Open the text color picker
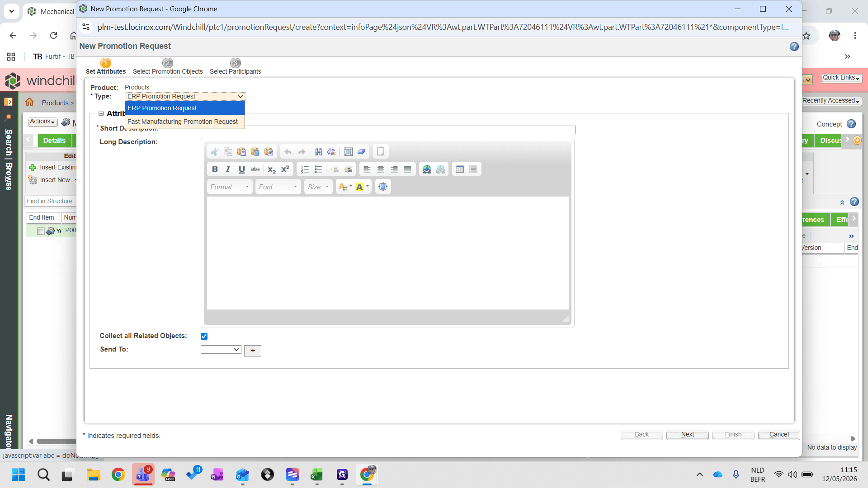The image size is (868, 488). point(345,187)
